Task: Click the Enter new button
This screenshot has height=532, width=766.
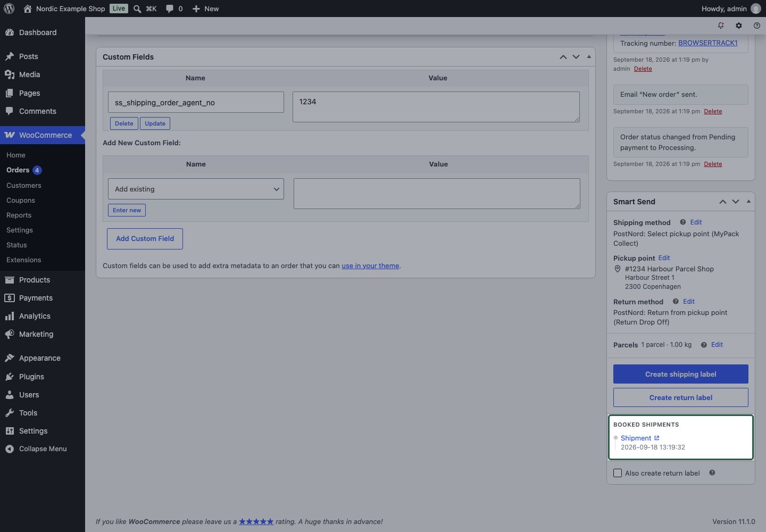Action: (x=127, y=210)
